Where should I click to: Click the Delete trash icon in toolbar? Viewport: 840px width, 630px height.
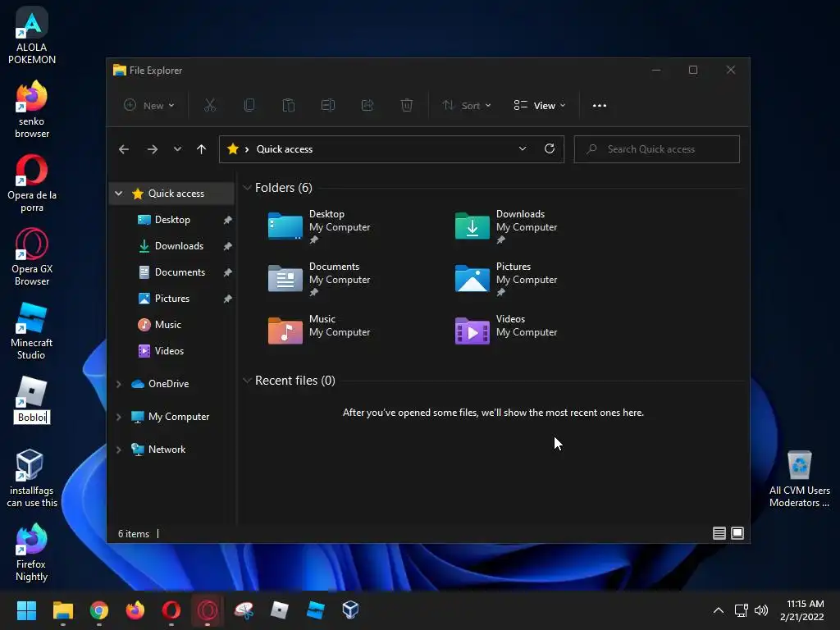pos(407,106)
